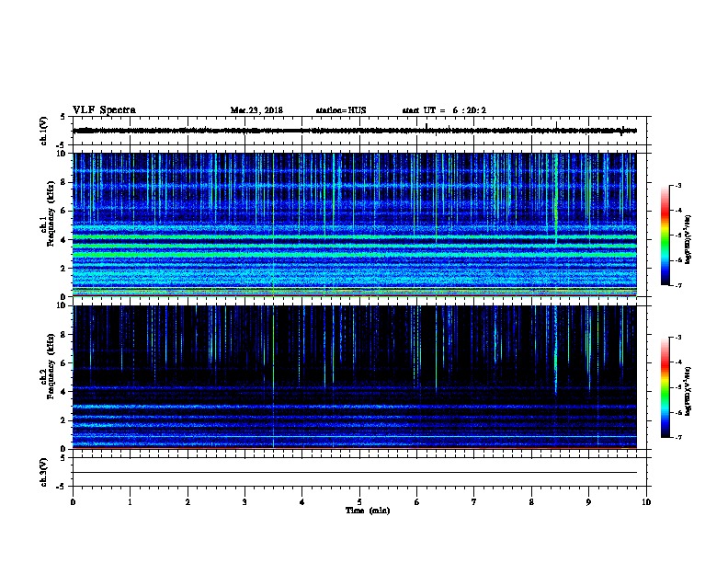Click the ch.2 "Frequency (kHz)" axis label

click(51, 365)
